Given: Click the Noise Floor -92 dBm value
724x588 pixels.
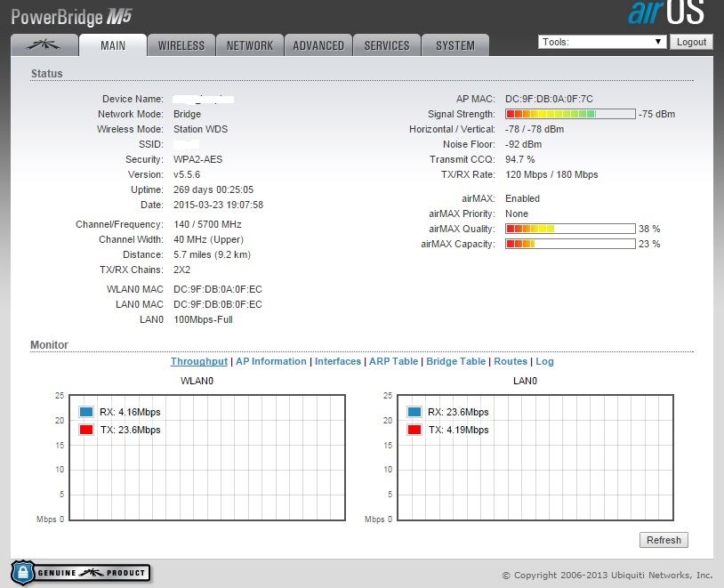Looking at the screenshot, I should click(524, 145).
